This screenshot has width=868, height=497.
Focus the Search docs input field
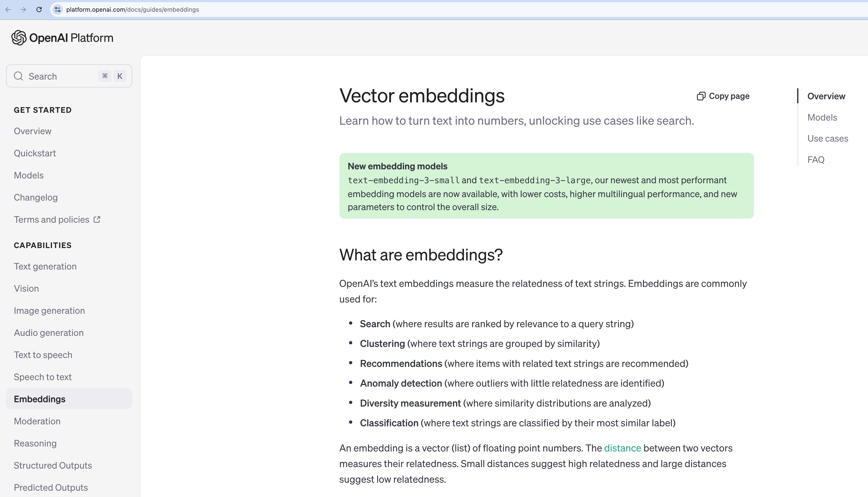(x=61, y=76)
